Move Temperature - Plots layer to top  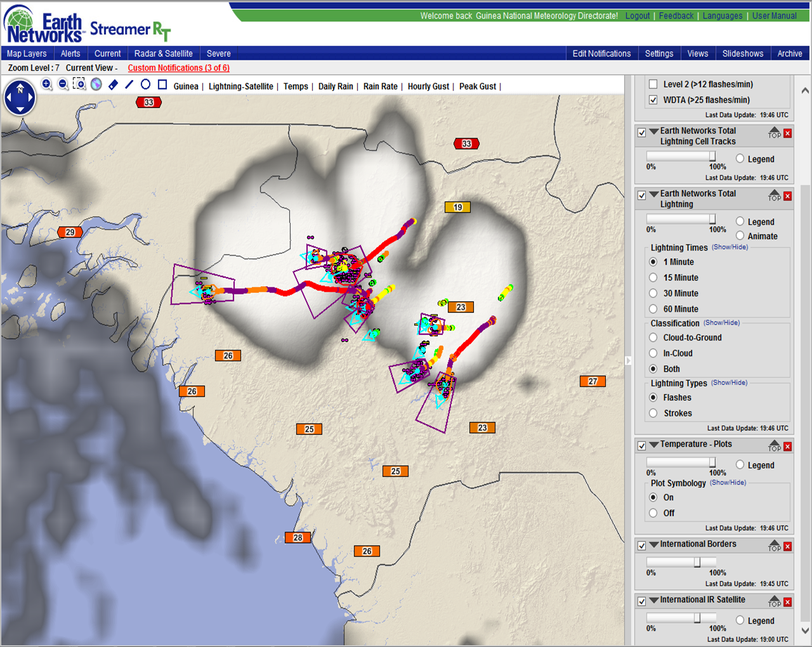pos(775,445)
